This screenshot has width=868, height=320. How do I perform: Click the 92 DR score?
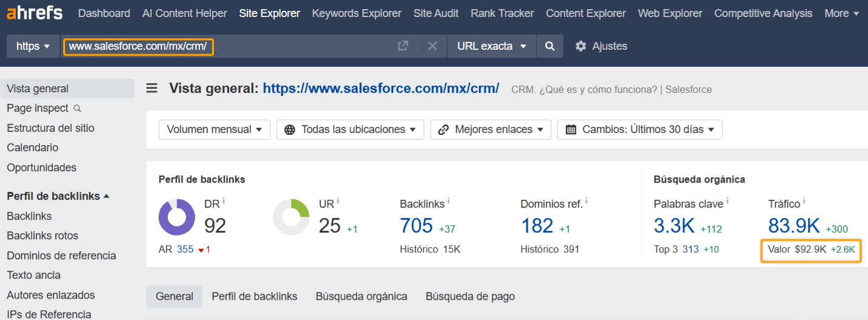215,226
